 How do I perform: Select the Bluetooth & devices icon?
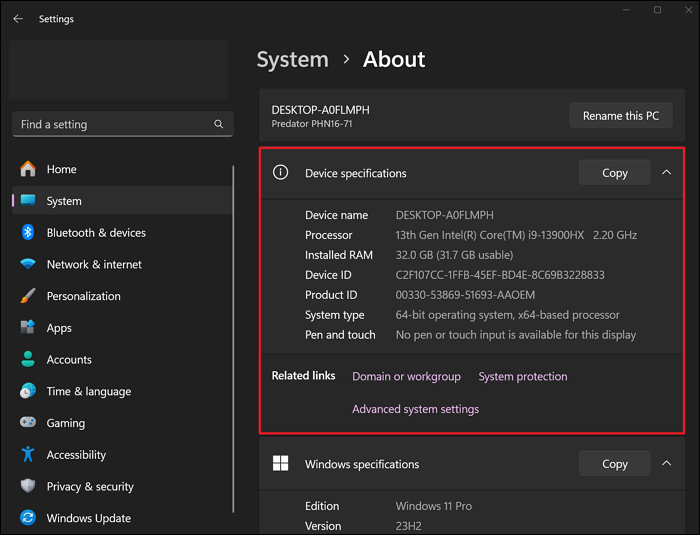coord(28,233)
